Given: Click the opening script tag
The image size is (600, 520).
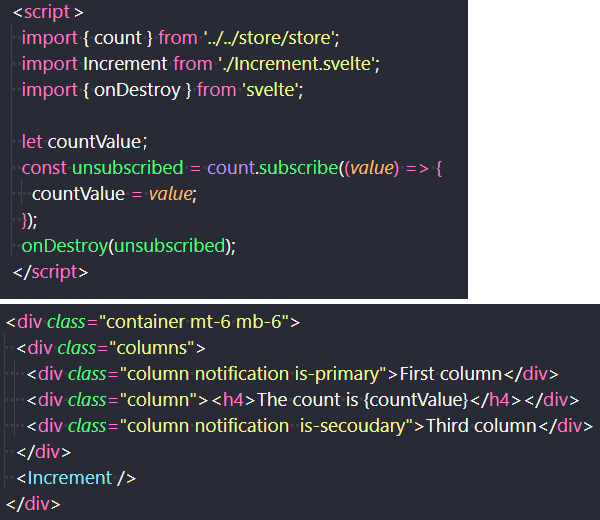Looking at the screenshot, I should point(48,12).
